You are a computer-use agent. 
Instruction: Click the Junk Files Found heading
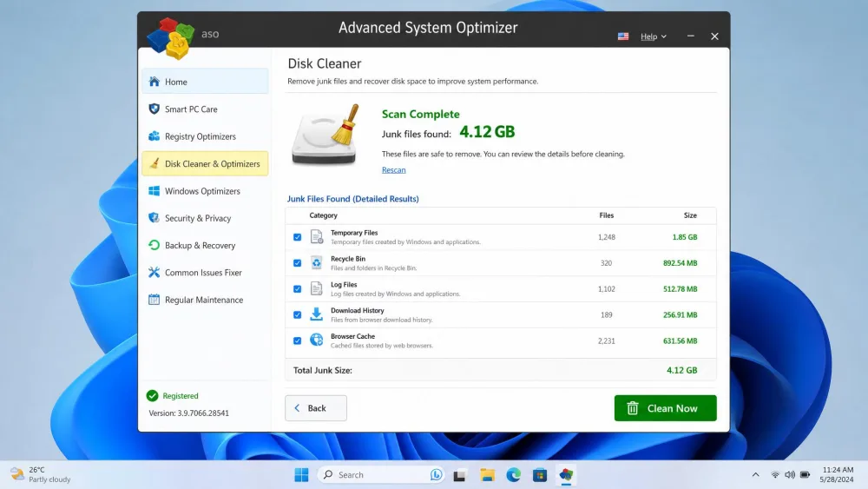click(x=352, y=199)
